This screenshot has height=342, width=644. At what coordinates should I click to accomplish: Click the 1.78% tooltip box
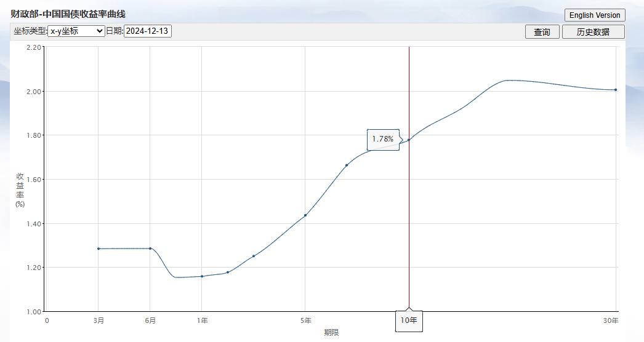coord(383,140)
